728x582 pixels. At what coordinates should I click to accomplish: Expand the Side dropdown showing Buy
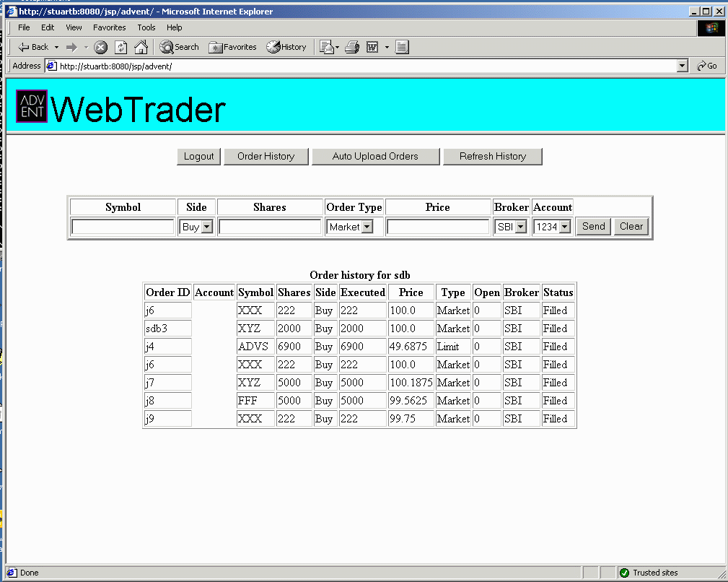click(196, 227)
